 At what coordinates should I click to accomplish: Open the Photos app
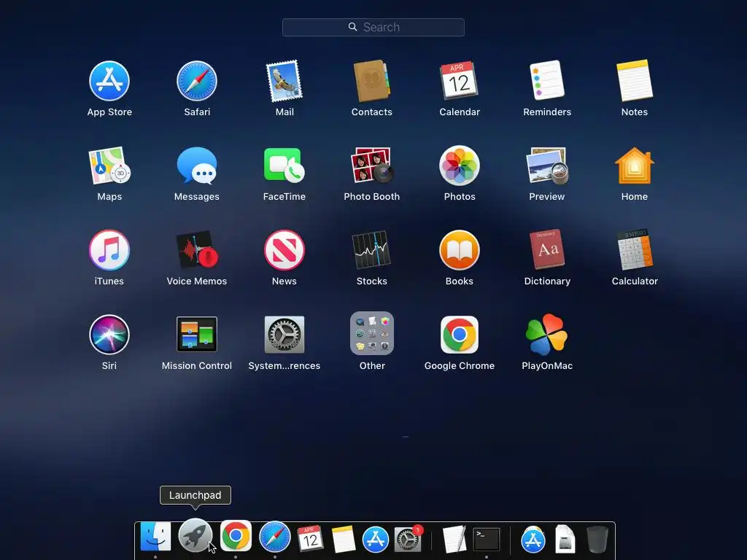tap(460, 166)
